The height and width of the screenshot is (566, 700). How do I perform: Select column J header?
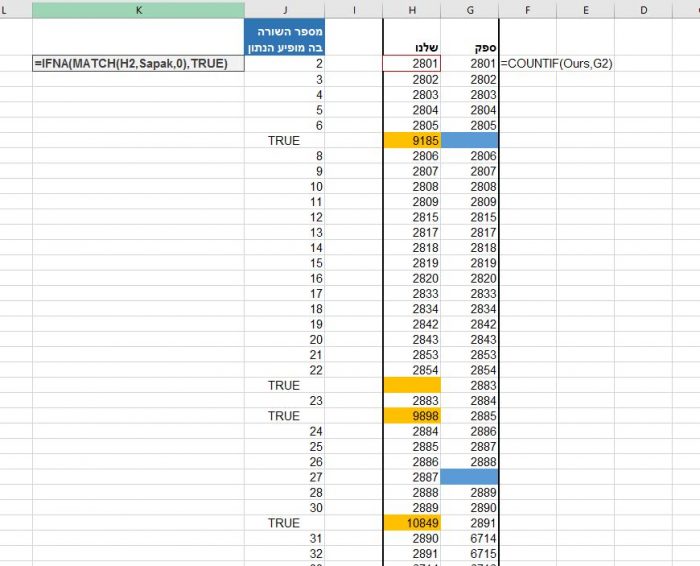284,10
